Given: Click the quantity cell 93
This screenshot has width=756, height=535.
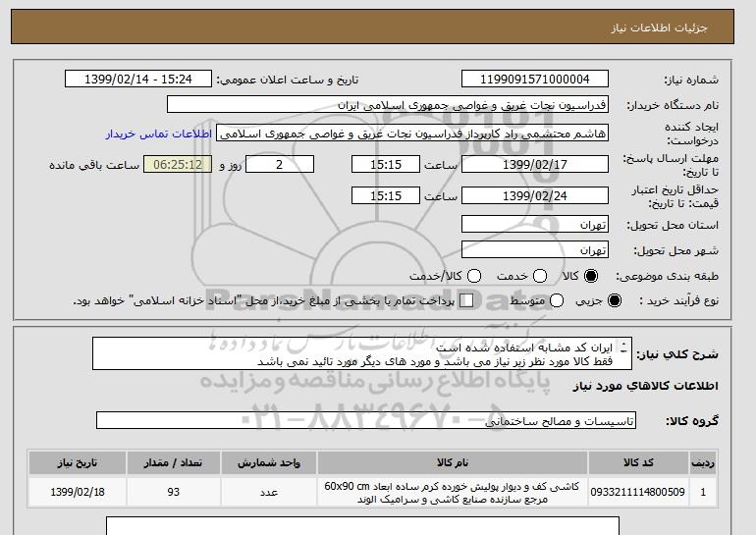Looking at the screenshot, I should point(173,492).
